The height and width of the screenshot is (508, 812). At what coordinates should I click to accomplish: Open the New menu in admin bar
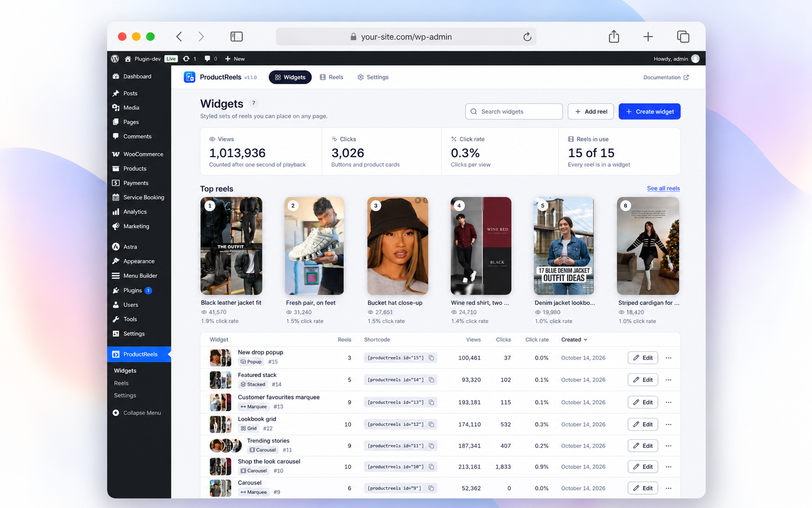click(x=235, y=59)
